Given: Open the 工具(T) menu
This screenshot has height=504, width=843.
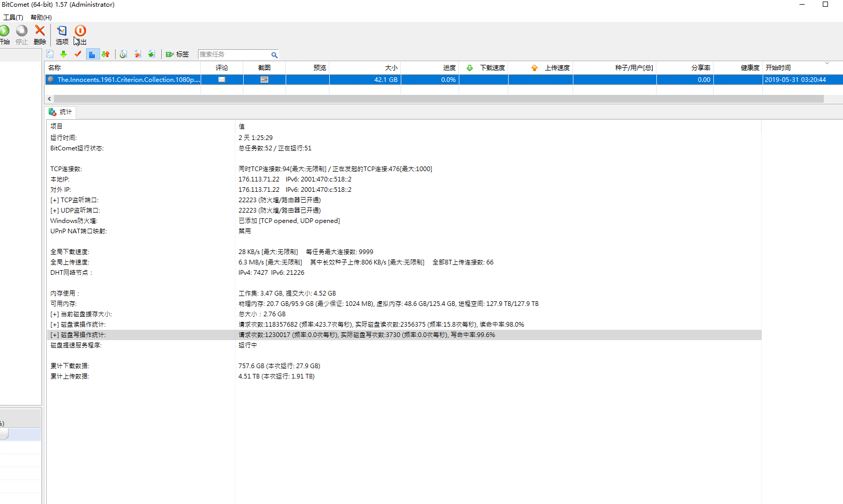Looking at the screenshot, I should point(13,17).
